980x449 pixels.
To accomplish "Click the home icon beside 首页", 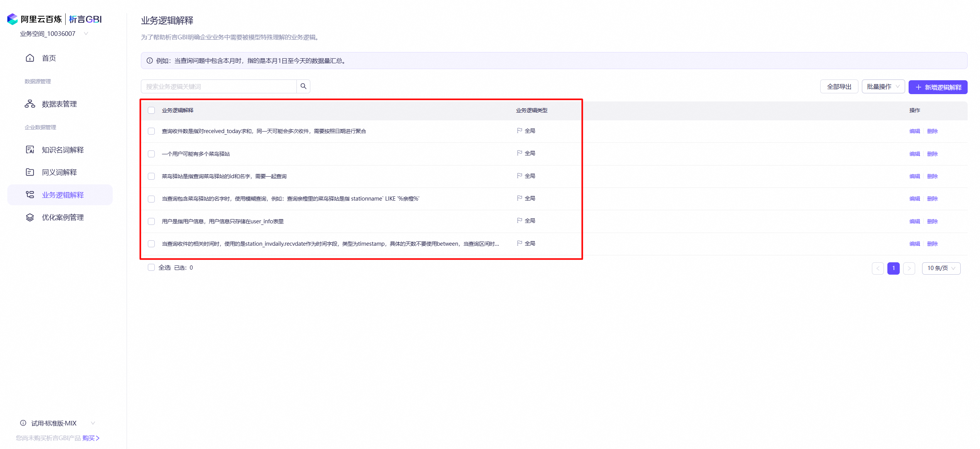I will tap(30, 58).
